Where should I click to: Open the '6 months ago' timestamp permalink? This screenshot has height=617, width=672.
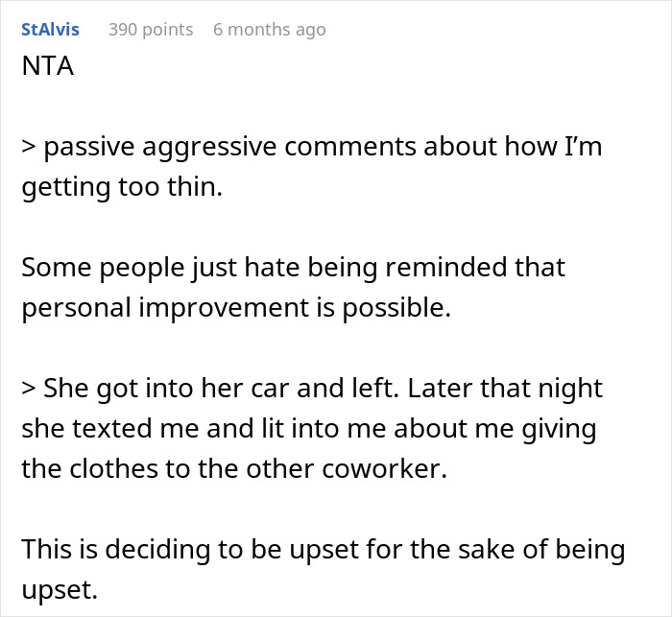(x=269, y=30)
